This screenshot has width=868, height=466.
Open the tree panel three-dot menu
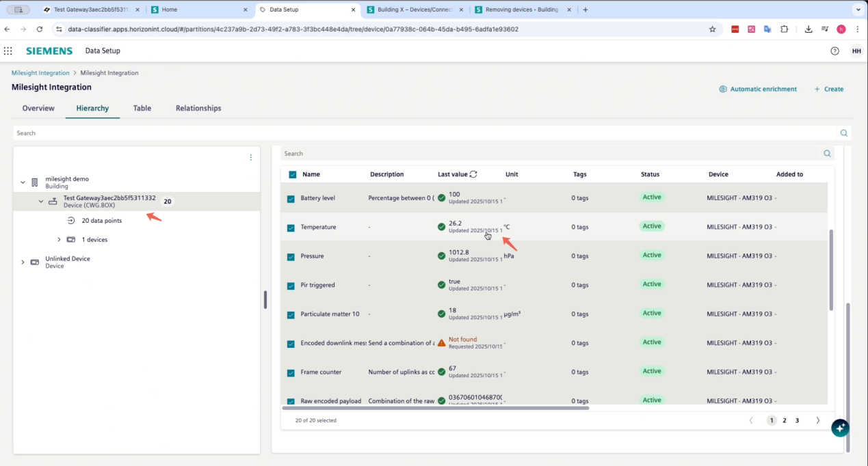[x=250, y=158]
